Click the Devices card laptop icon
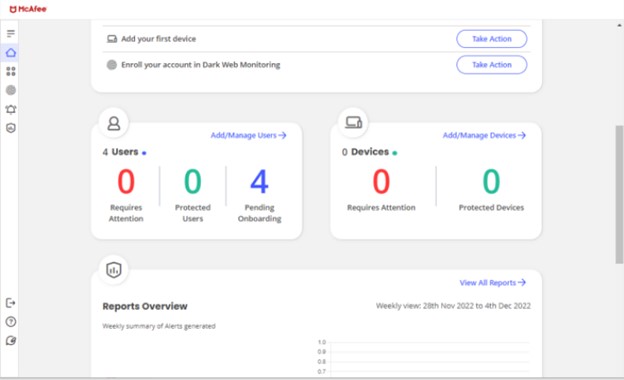This screenshot has height=380, width=624. click(x=353, y=123)
